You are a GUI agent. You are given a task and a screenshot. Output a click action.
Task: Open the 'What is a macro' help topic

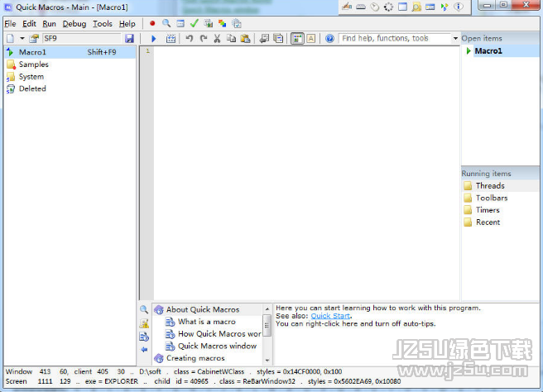(x=207, y=322)
